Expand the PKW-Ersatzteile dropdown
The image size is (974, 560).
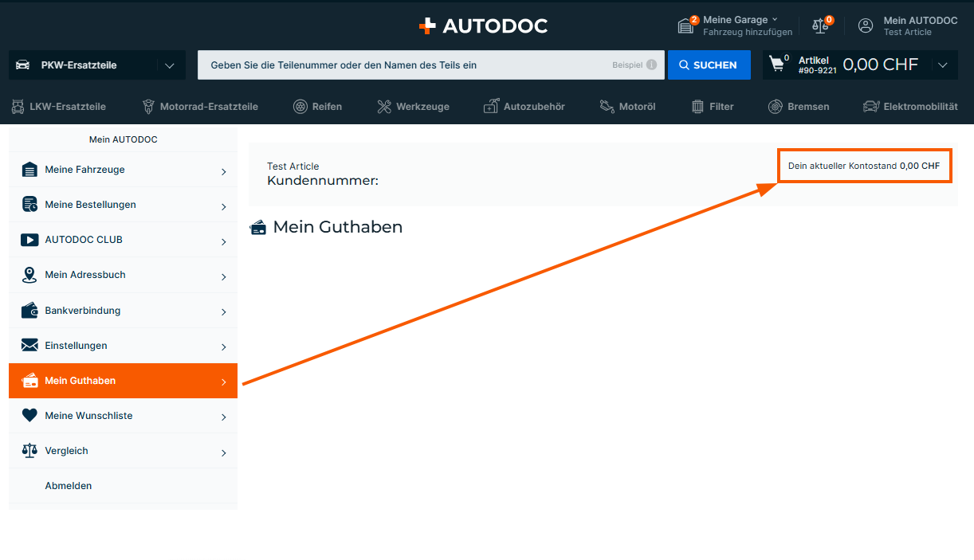(x=169, y=65)
